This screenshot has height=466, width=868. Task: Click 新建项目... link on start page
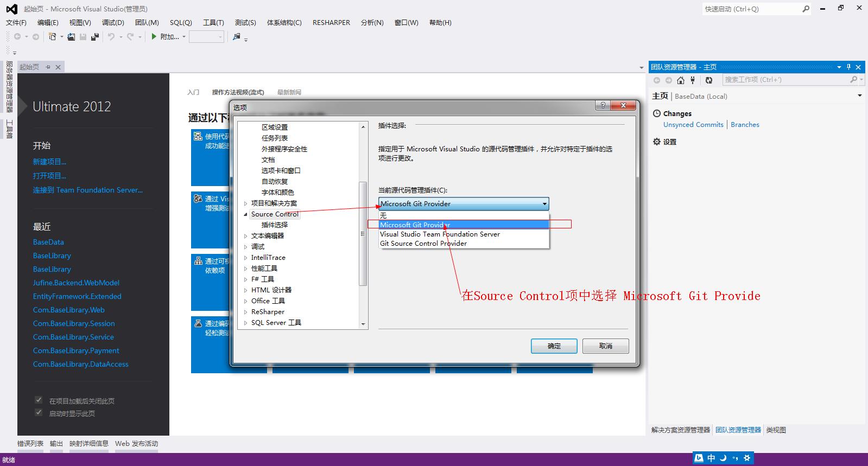click(x=49, y=162)
